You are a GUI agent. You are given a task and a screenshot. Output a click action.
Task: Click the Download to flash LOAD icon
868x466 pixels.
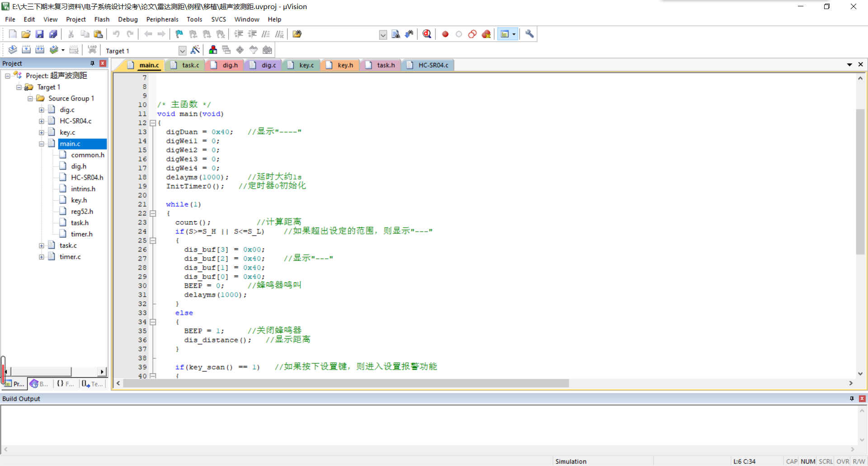(92, 50)
